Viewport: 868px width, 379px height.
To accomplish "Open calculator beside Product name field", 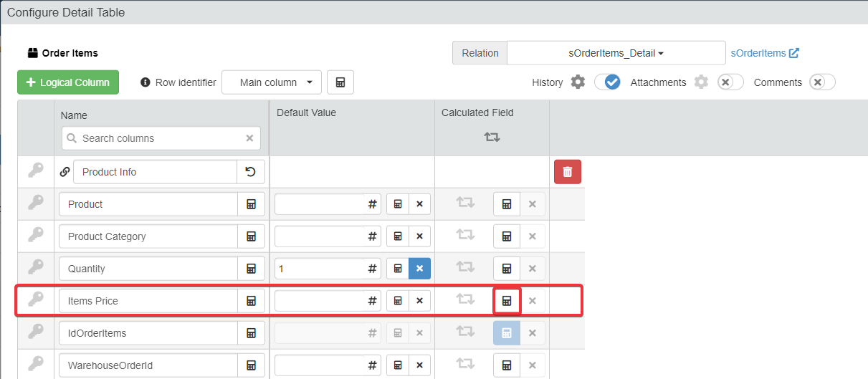I will point(251,204).
